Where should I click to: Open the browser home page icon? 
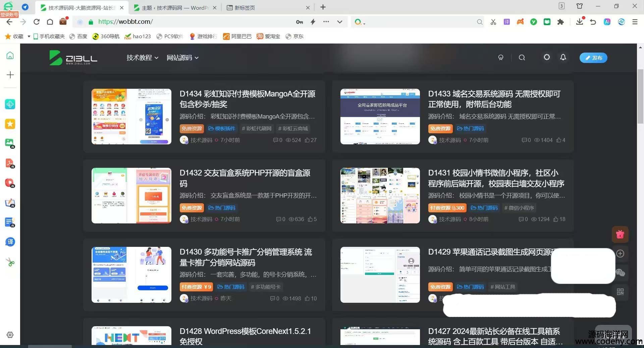50,22
